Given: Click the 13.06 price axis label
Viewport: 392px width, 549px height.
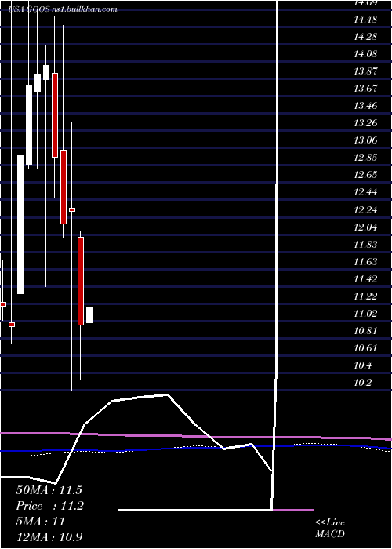Looking at the screenshot, I should point(365,140).
